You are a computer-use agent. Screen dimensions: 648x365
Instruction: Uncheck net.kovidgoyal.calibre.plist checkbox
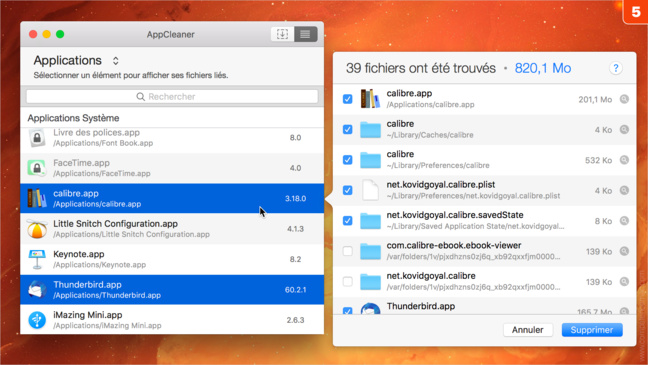coord(348,190)
